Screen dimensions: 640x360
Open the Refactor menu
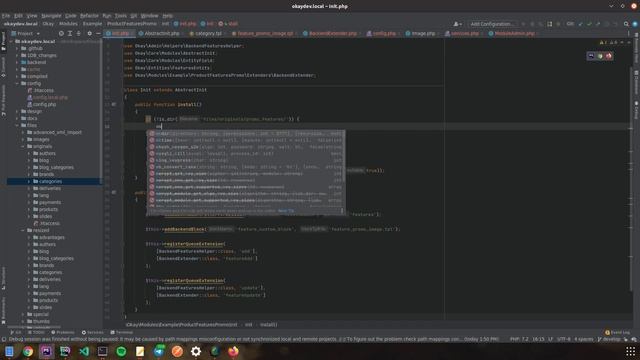click(x=89, y=16)
